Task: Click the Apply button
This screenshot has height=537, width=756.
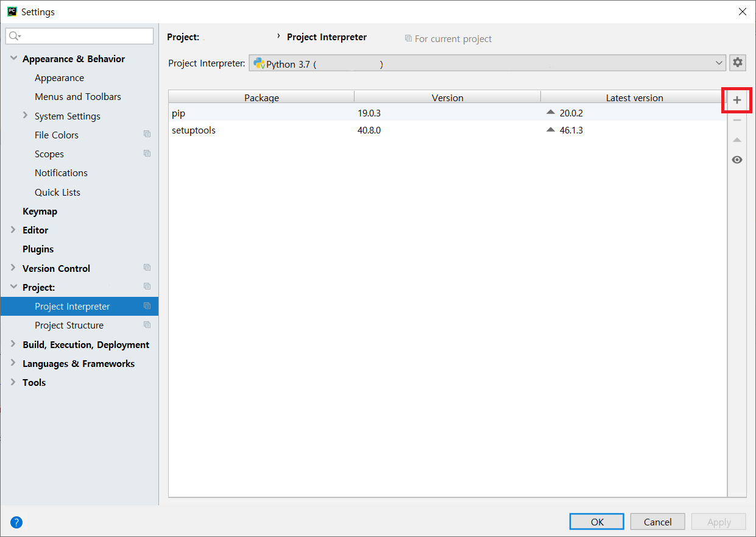Action: [719, 522]
